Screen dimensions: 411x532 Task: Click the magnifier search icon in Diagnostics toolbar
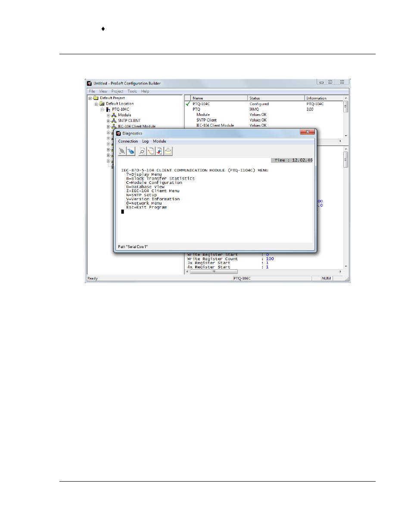coord(142,151)
